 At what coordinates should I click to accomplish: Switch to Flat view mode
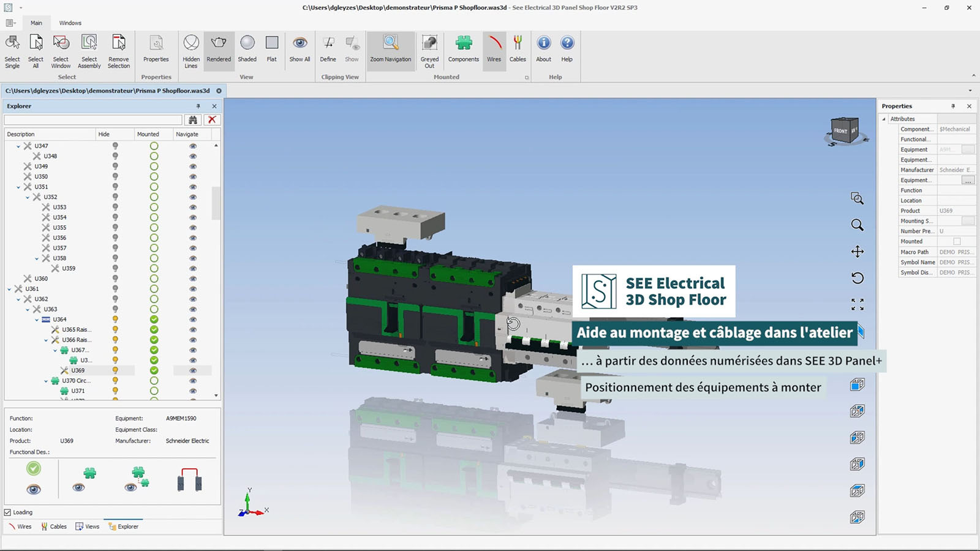point(272,49)
